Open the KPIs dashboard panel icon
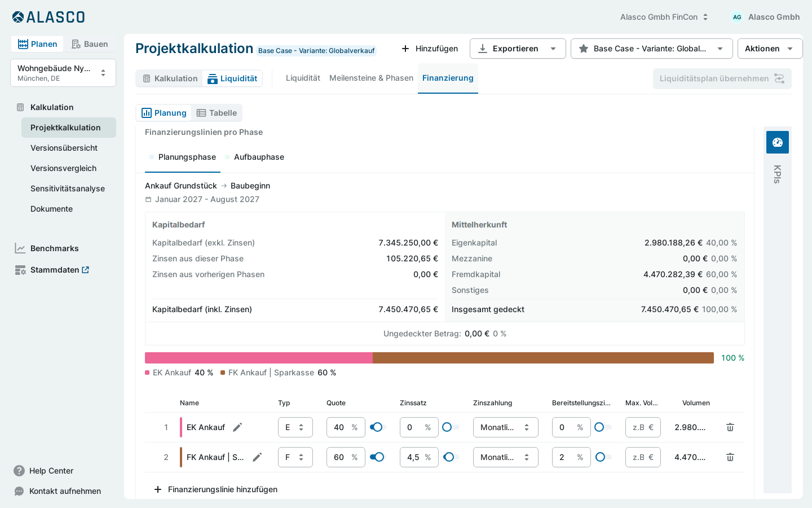 coord(778,142)
